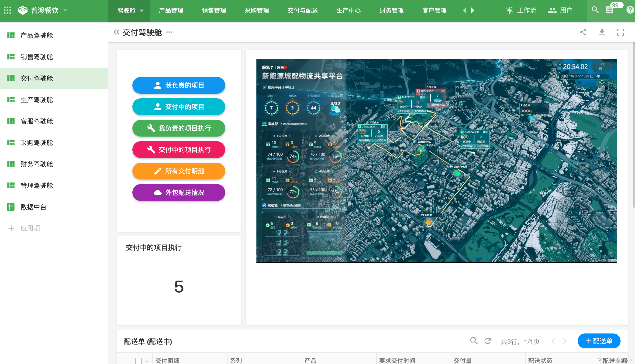Select all rows in the delivery table
This screenshot has height=364, width=635.
point(138,361)
